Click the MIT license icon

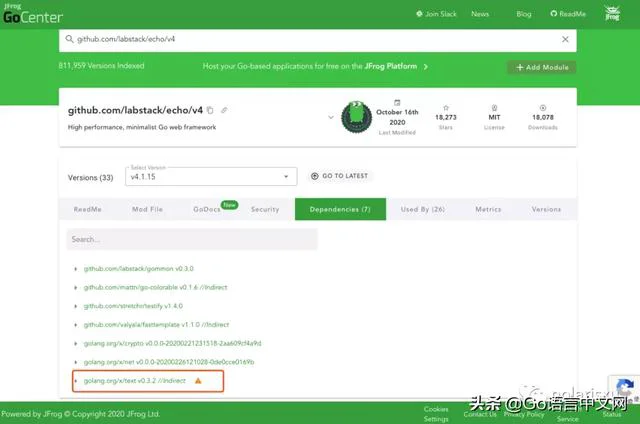494,108
